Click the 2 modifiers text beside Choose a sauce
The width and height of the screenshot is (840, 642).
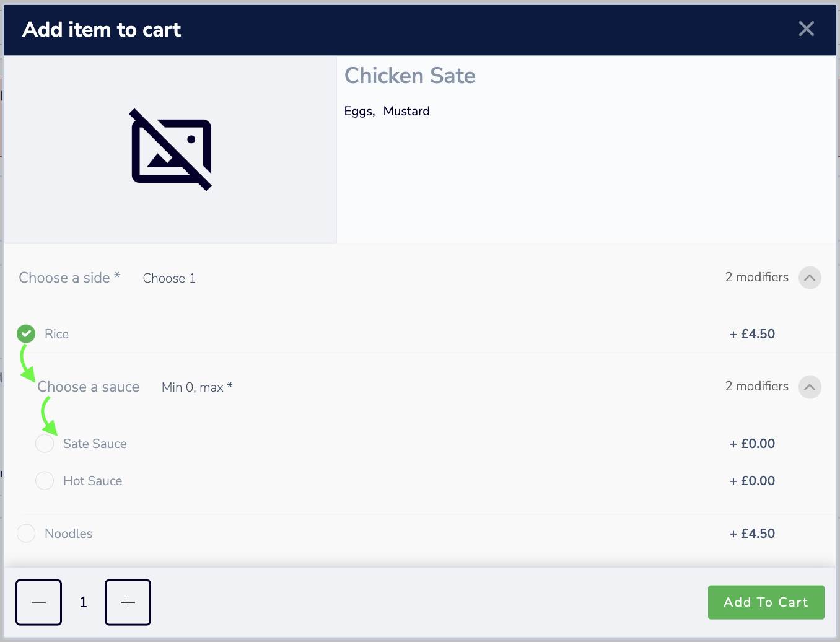(757, 386)
